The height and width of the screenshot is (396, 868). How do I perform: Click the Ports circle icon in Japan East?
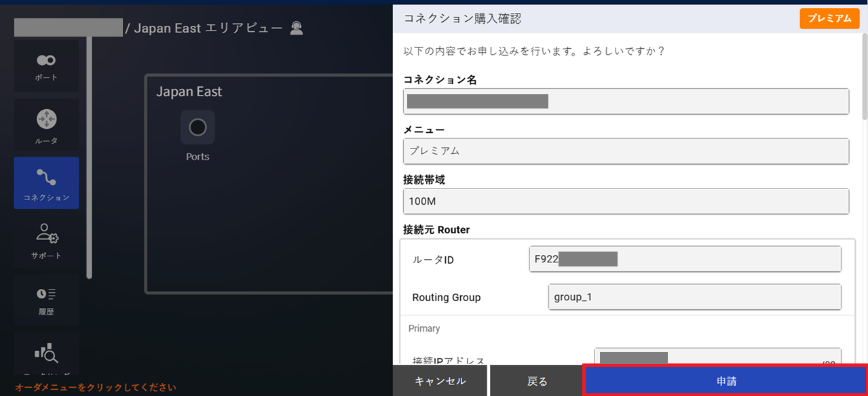[197, 127]
